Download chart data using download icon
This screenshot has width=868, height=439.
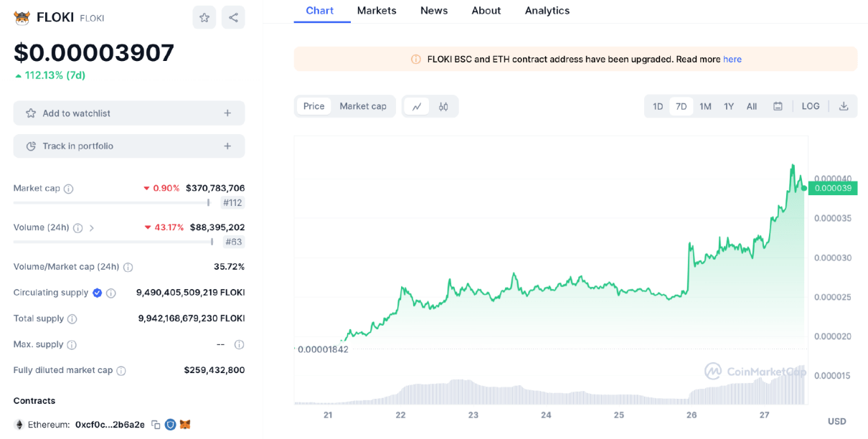point(844,106)
